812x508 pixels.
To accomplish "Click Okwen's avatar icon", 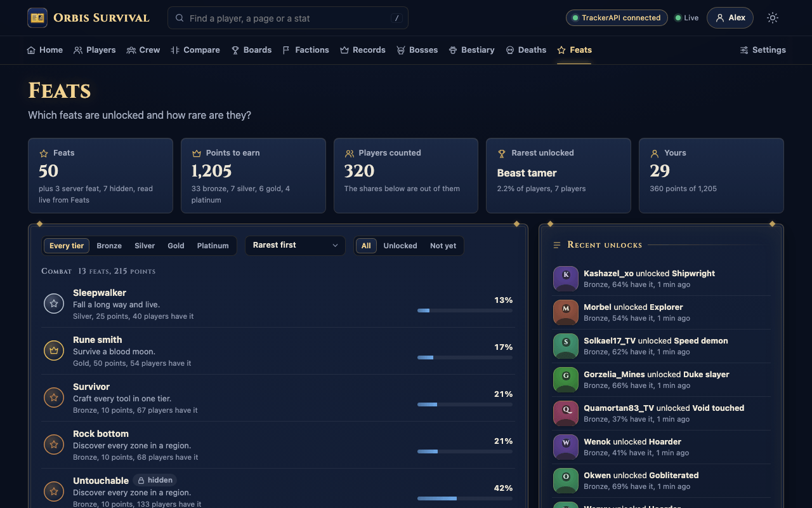I will tap(566, 481).
